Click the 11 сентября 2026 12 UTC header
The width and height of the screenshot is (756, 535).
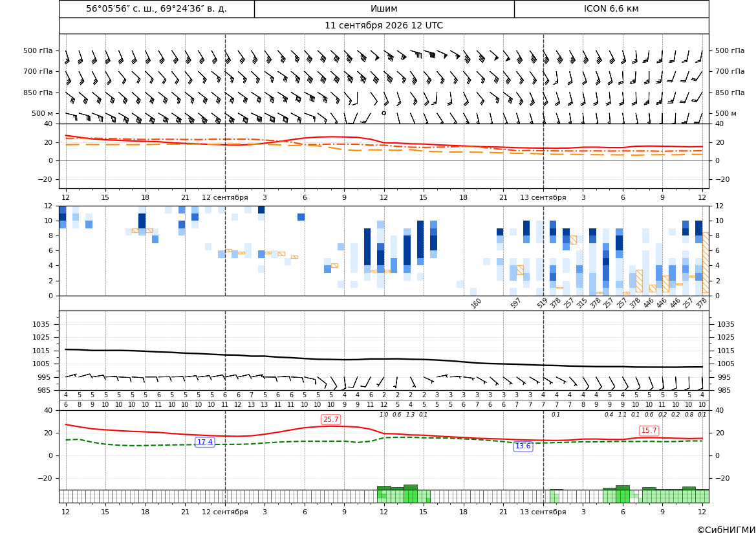383,26
